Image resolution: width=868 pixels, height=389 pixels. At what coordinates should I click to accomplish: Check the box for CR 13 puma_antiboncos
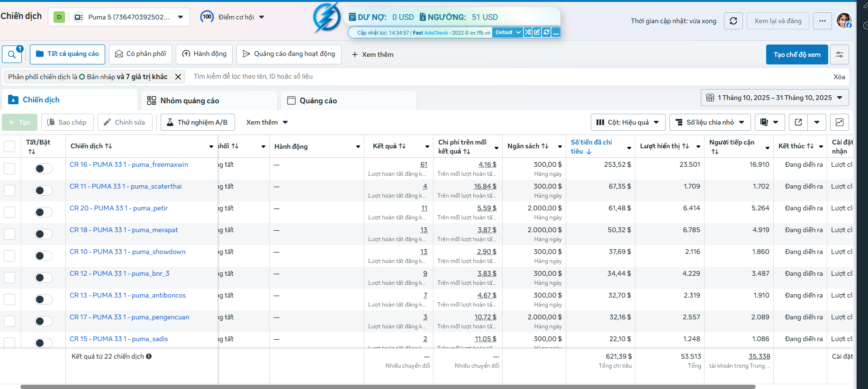point(9,299)
